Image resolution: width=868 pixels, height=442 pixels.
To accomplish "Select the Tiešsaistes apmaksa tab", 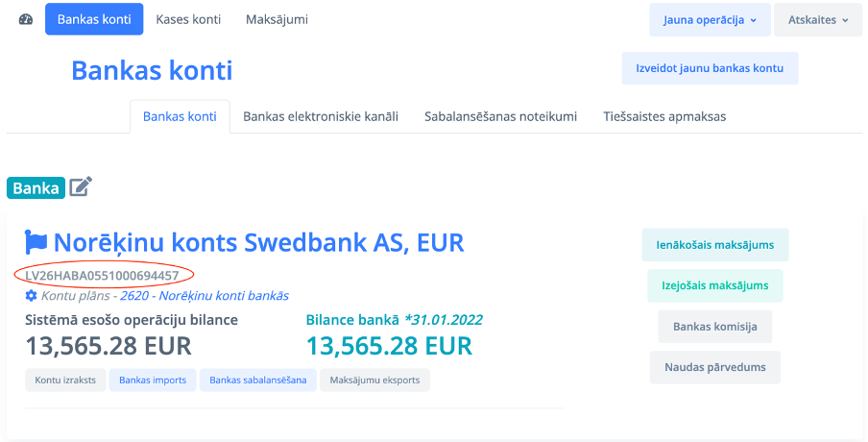I will pyautogui.click(x=664, y=117).
